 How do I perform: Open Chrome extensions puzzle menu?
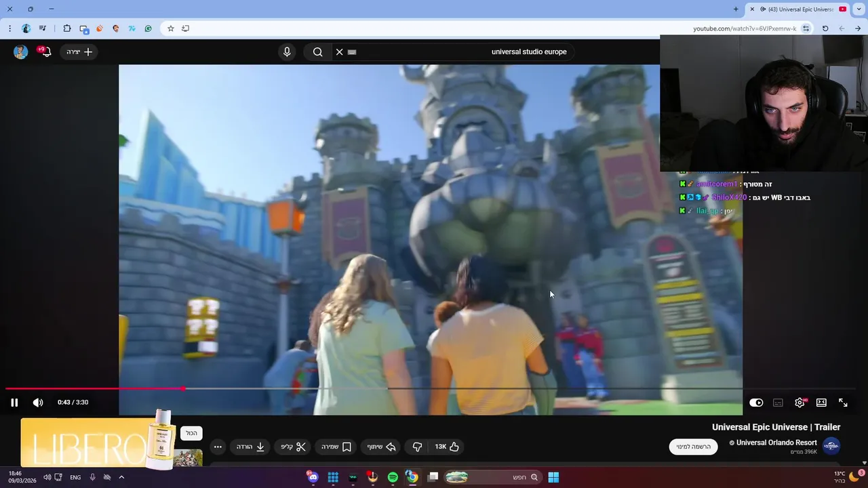tap(66, 28)
